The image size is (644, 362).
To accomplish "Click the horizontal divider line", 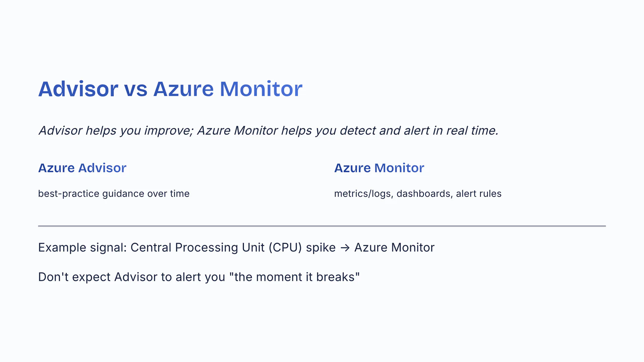I will [322, 226].
